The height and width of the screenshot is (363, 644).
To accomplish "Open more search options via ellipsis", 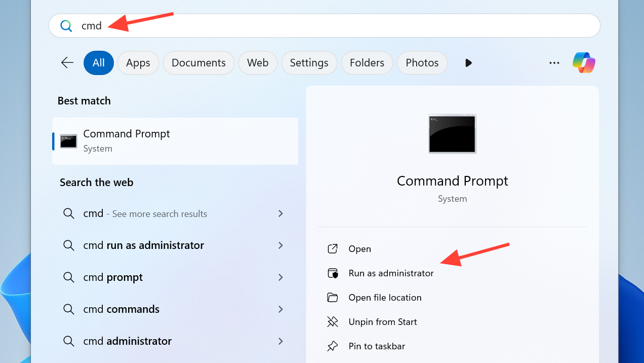I will coord(554,62).
